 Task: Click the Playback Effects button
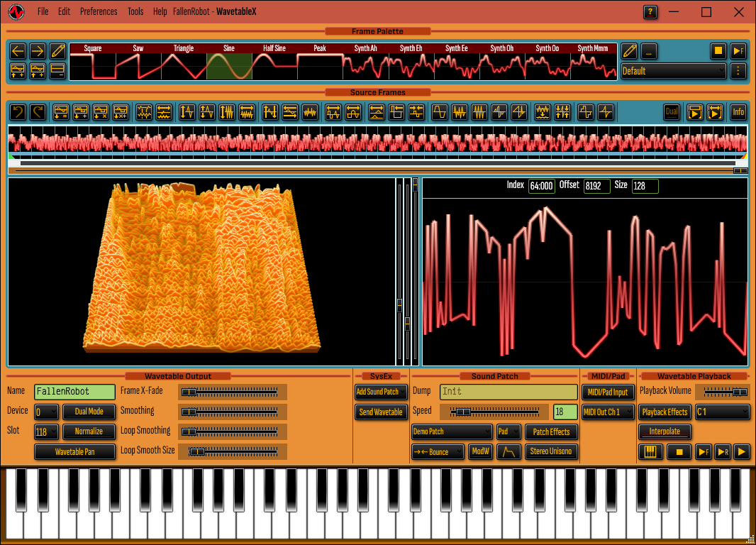click(665, 412)
